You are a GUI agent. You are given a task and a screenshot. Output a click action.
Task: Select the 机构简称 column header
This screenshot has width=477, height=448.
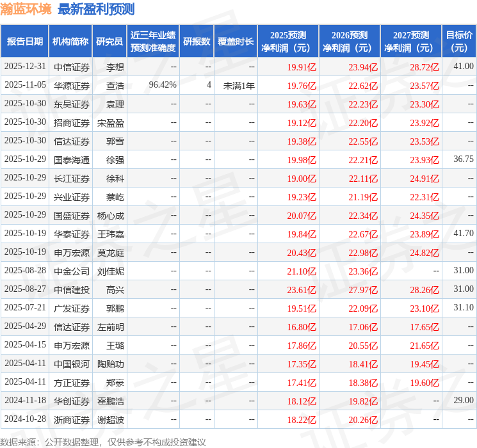tap(70, 42)
